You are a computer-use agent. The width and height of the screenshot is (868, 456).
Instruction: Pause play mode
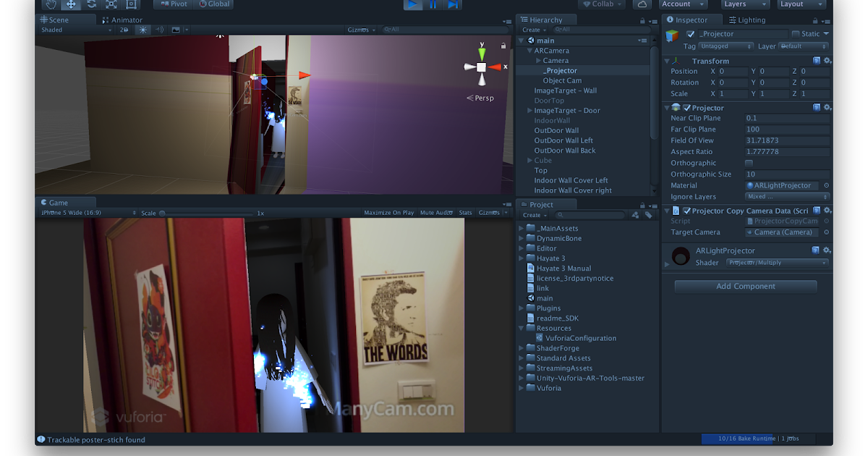[431, 5]
